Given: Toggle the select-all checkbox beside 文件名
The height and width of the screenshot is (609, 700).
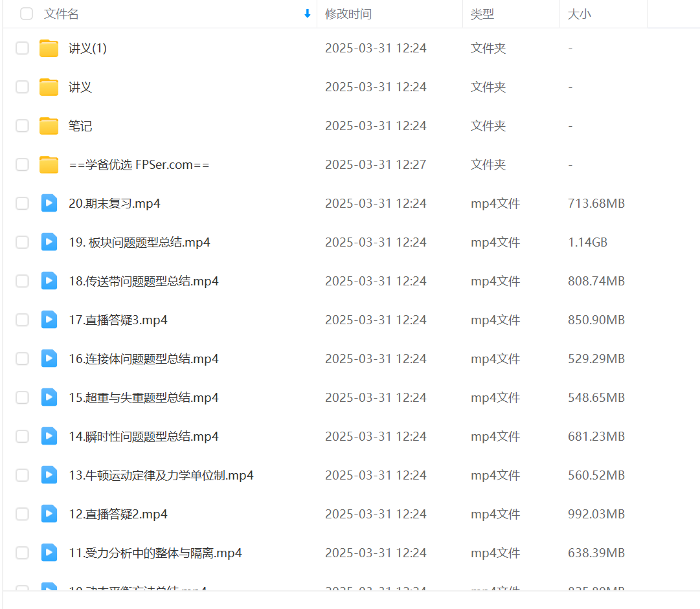Looking at the screenshot, I should click(27, 14).
